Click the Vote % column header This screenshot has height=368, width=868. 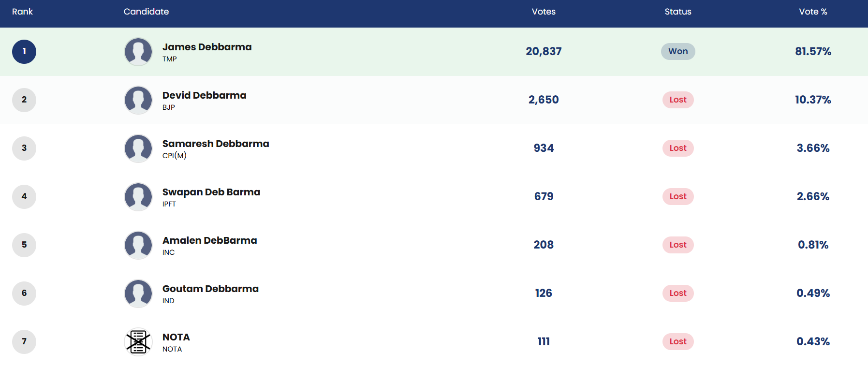pos(813,12)
